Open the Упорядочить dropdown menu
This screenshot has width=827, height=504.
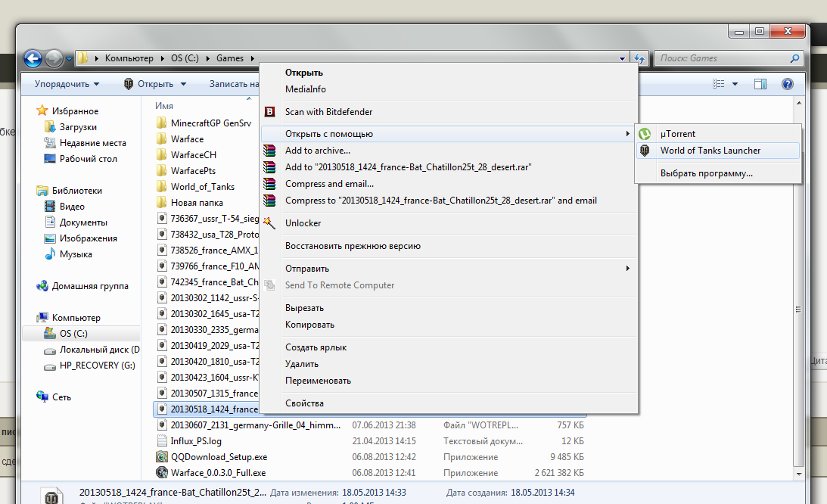click(67, 84)
